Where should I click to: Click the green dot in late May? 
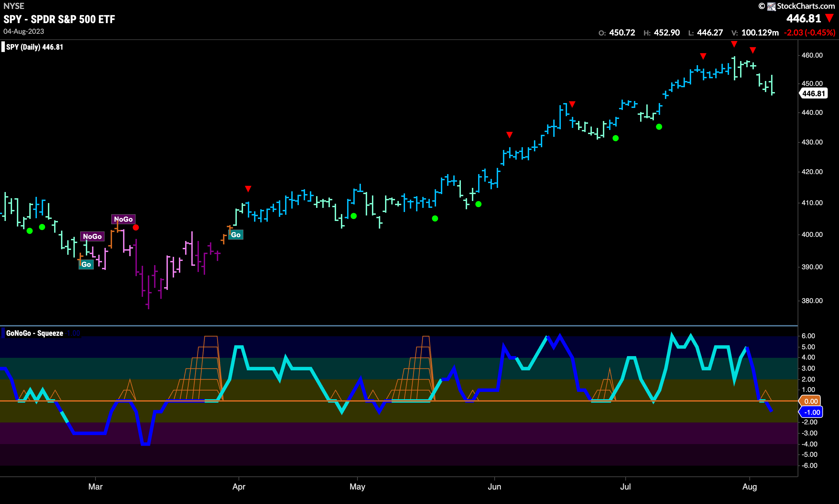(478, 204)
